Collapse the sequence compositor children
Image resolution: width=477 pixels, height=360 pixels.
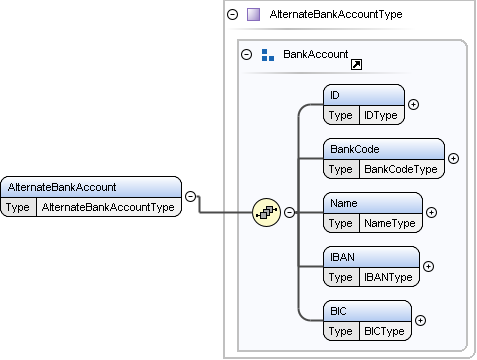289,212
